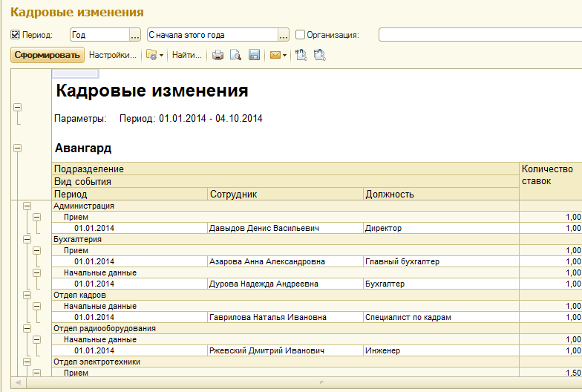Collapse the Администрация department group
This screenshot has height=392, width=582.
[x=27, y=206]
